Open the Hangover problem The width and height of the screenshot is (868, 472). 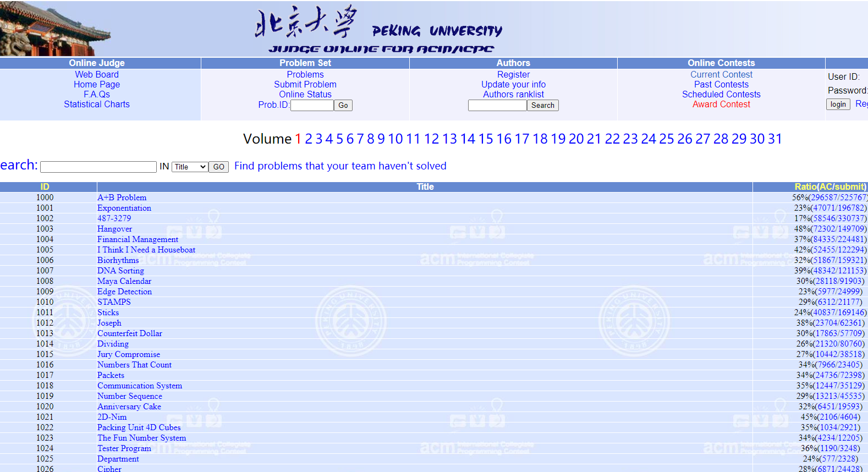[115, 229]
